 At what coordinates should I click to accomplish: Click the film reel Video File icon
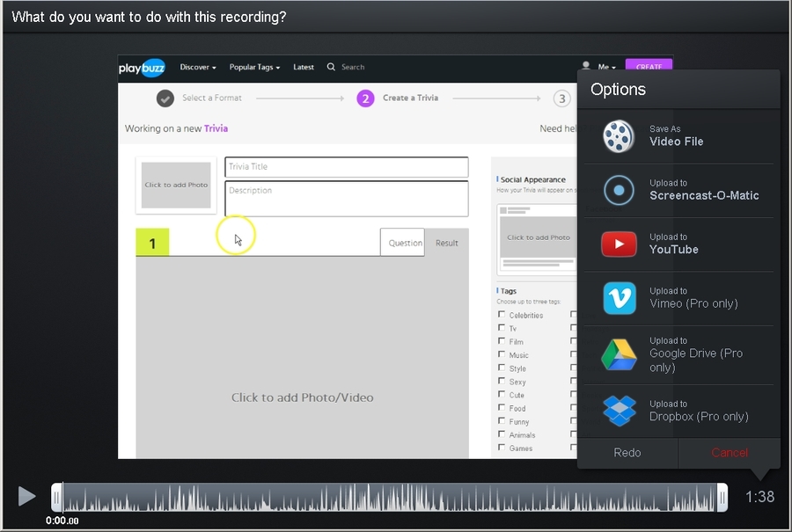[619, 136]
